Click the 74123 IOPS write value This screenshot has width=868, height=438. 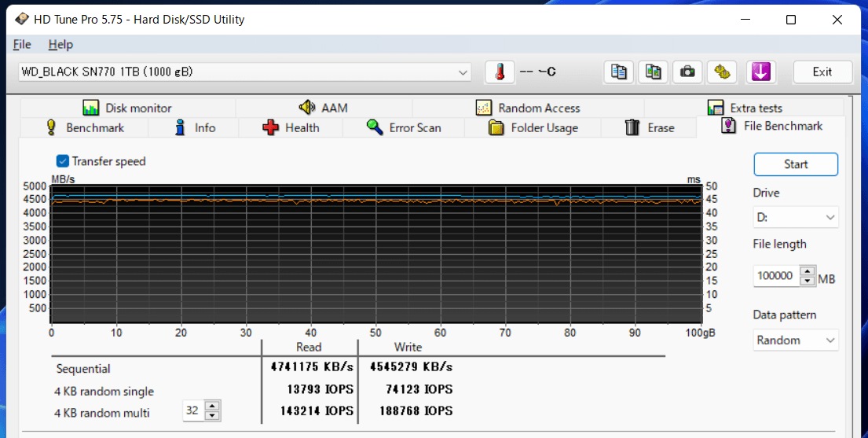[x=419, y=389]
